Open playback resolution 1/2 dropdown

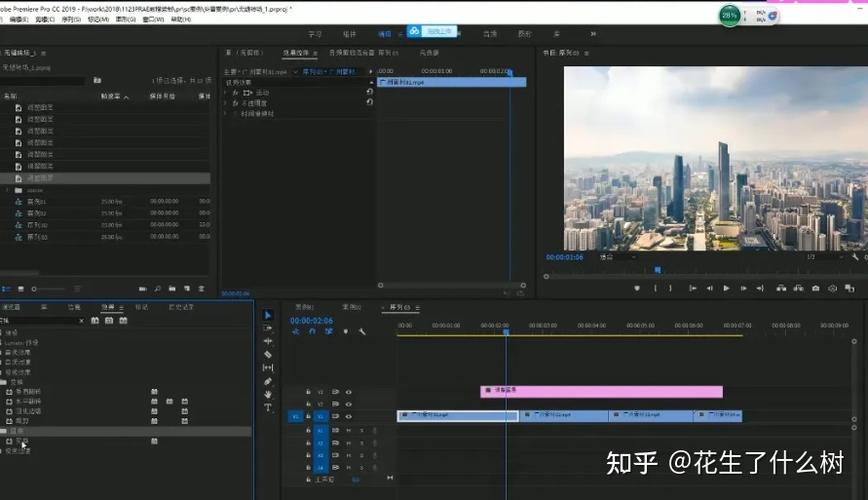coord(825,257)
